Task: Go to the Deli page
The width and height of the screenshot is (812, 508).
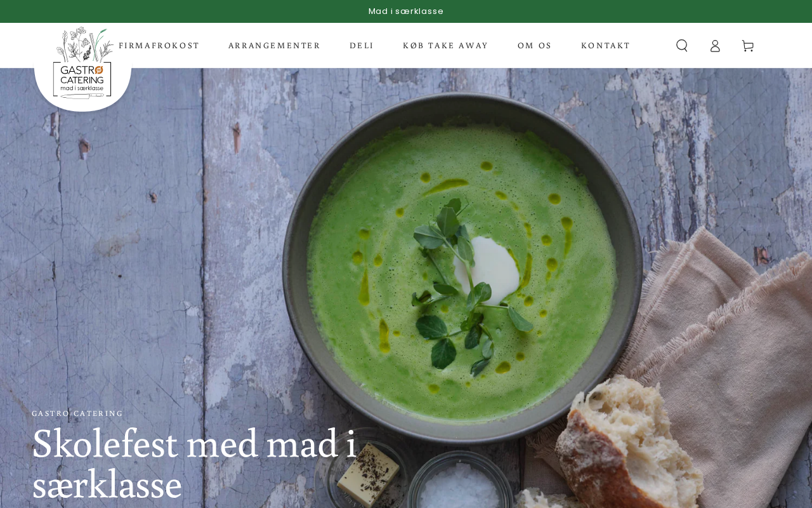Action: click(362, 46)
